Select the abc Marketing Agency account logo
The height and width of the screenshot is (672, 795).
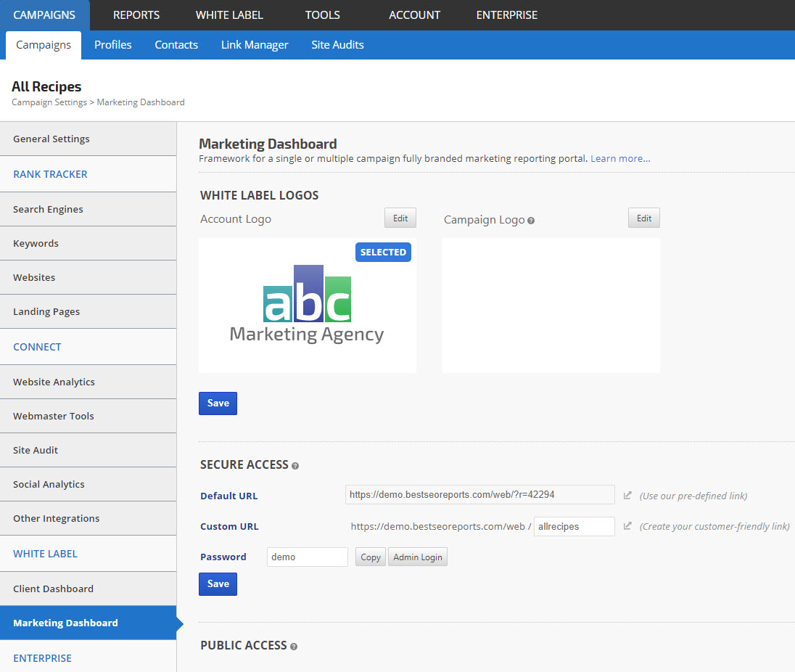coord(307,306)
